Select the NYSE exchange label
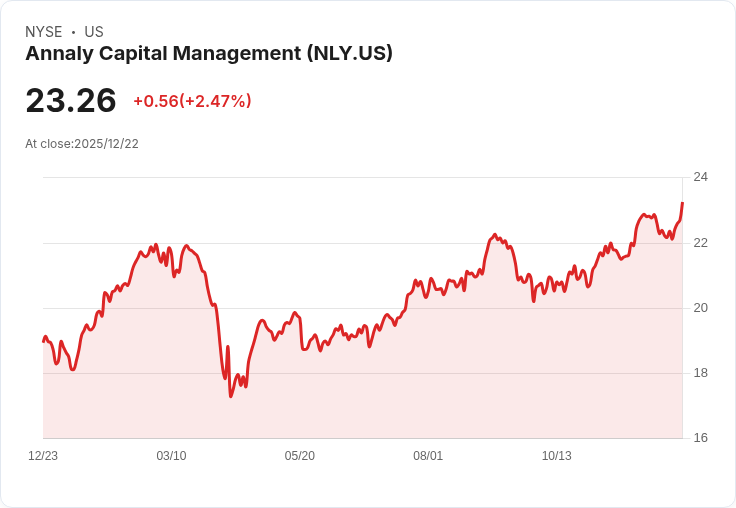Viewport: 736px width, 508px height. pos(44,32)
